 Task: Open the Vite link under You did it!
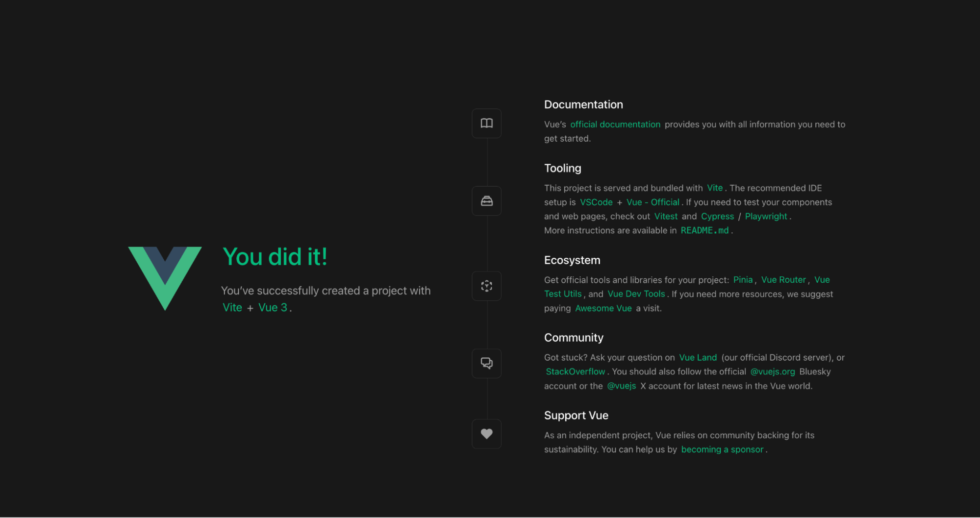pos(232,307)
